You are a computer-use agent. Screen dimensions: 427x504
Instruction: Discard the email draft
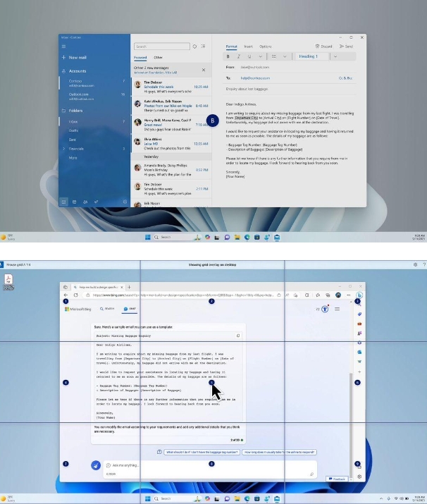click(325, 47)
